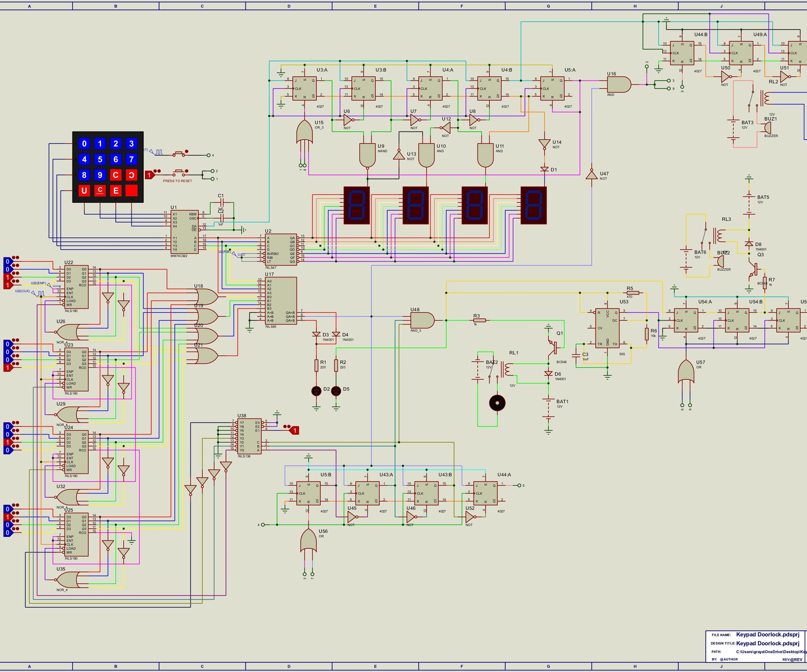Select the U21 OR gate

(x=206, y=356)
